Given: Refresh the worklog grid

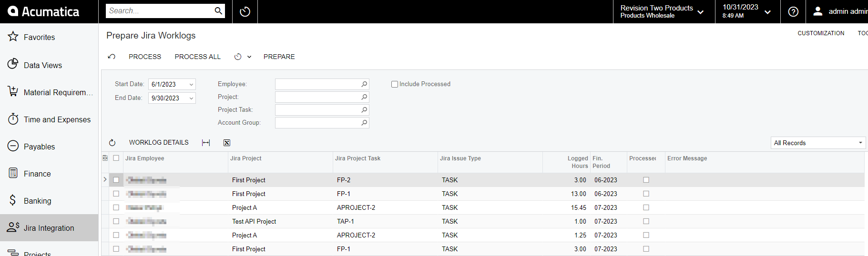Looking at the screenshot, I should point(112,143).
